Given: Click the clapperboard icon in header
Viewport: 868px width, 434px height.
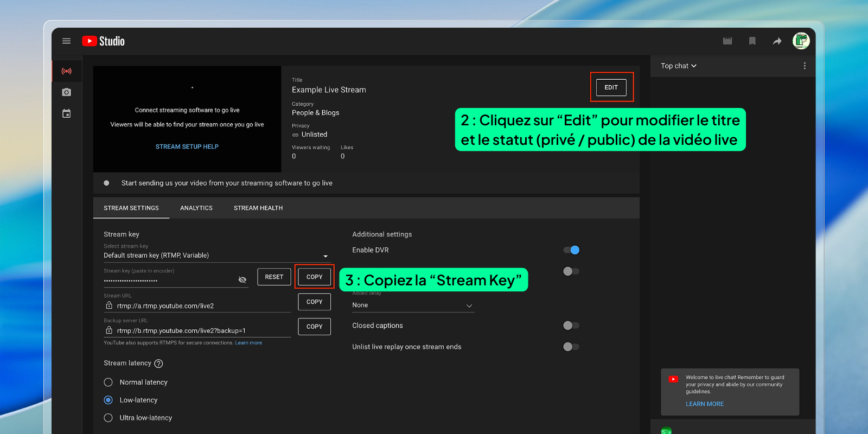Looking at the screenshot, I should pyautogui.click(x=727, y=41).
